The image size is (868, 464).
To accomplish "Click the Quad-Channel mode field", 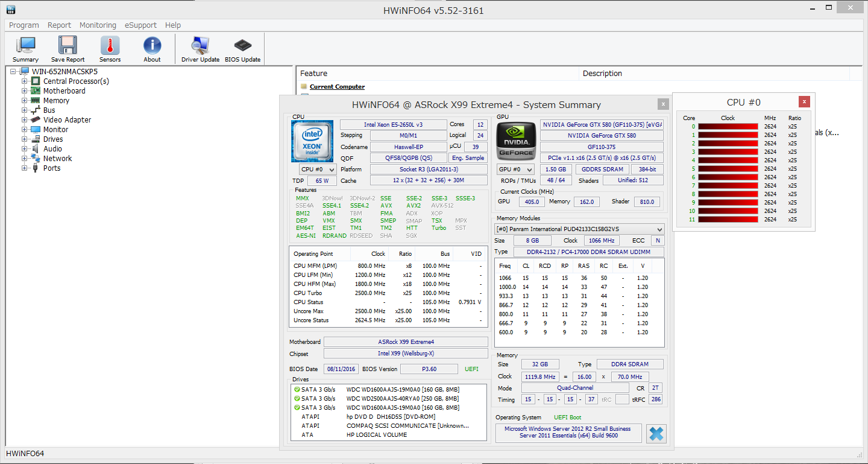I will pyautogui.click(x=575, y=388).
